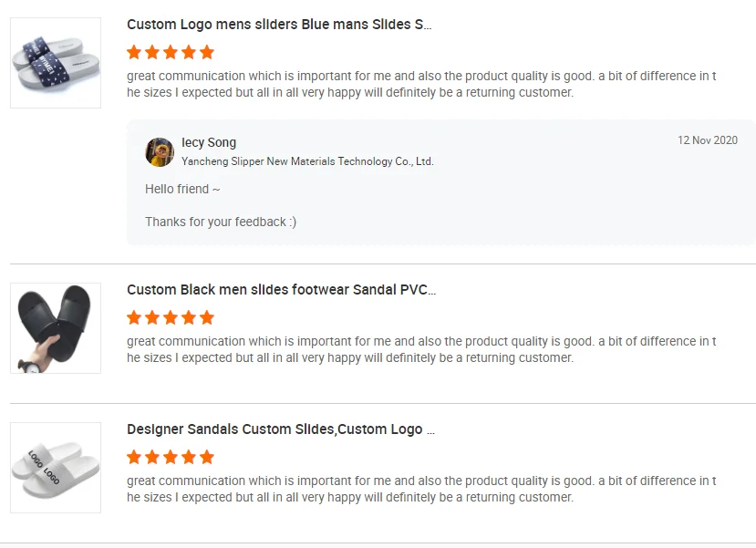Image resolution: width=756 pixels, height=548 pixels.
Task: Open Yancheng Slipper New Materials Technology company link
Action: 307,161
